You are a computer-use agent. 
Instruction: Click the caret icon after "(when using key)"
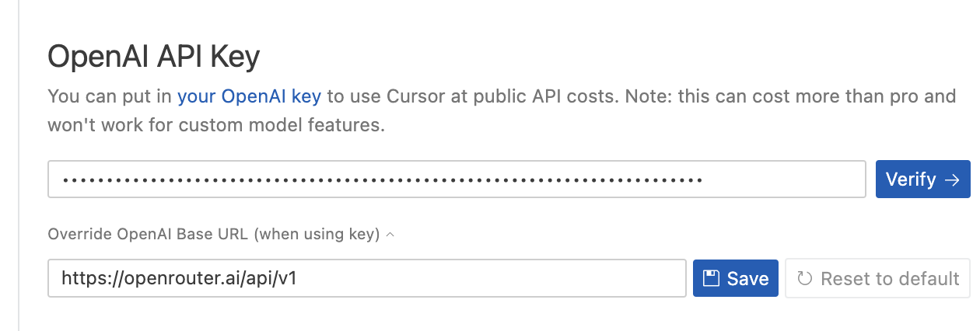pyautogui.click(x=390, y=234)
